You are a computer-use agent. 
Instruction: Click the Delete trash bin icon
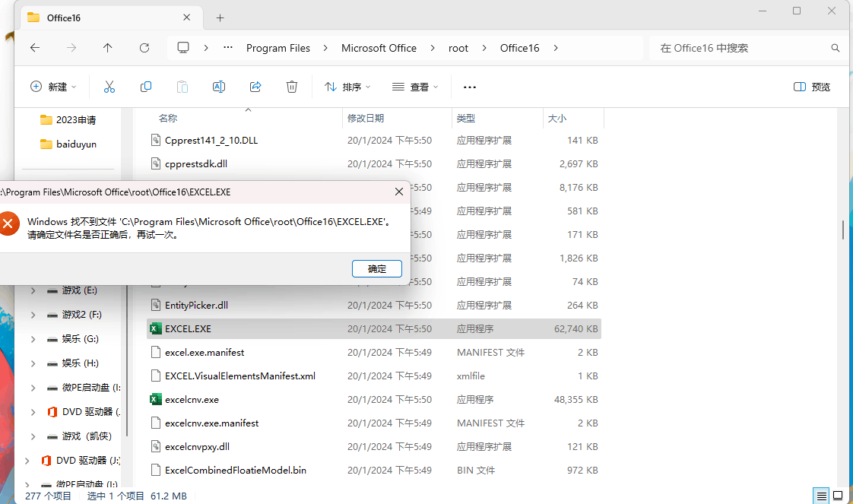pyautogui.click(x=292, y=87)
